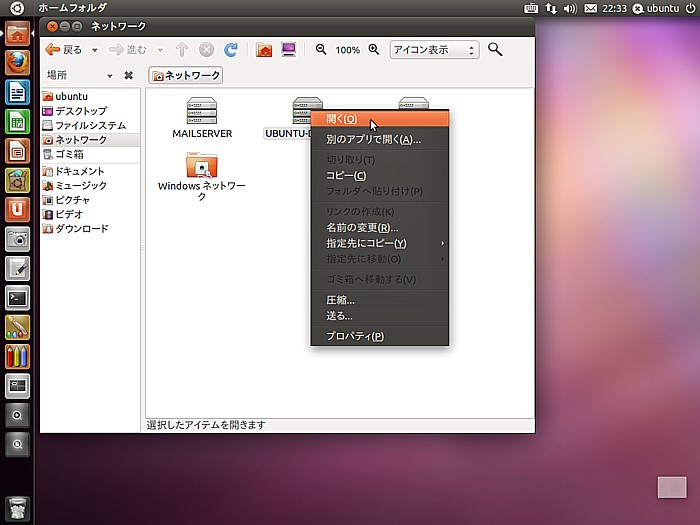The height and width of the screenshot is (525, 700).
Task: Click the zoom in magnifier icon
Action: (x=374, y=49)
